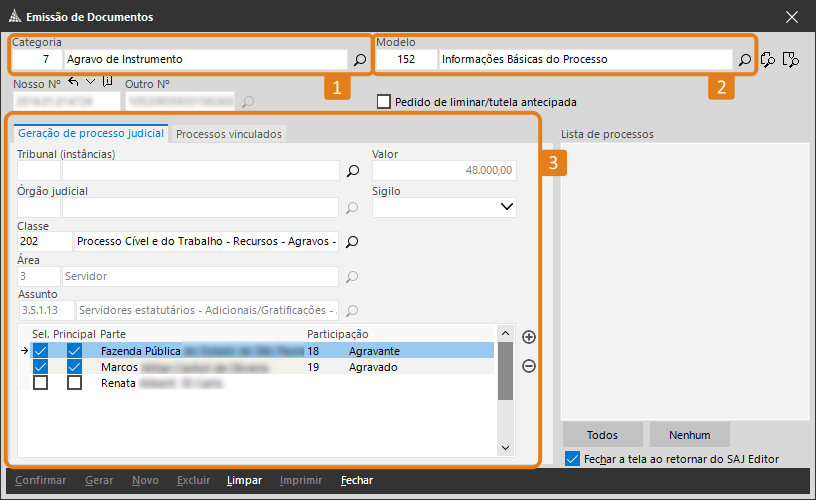Click the Categoria search magnifier icon
Image resolution: width=816 pixels, height=500 pixels.
[360, 60]
